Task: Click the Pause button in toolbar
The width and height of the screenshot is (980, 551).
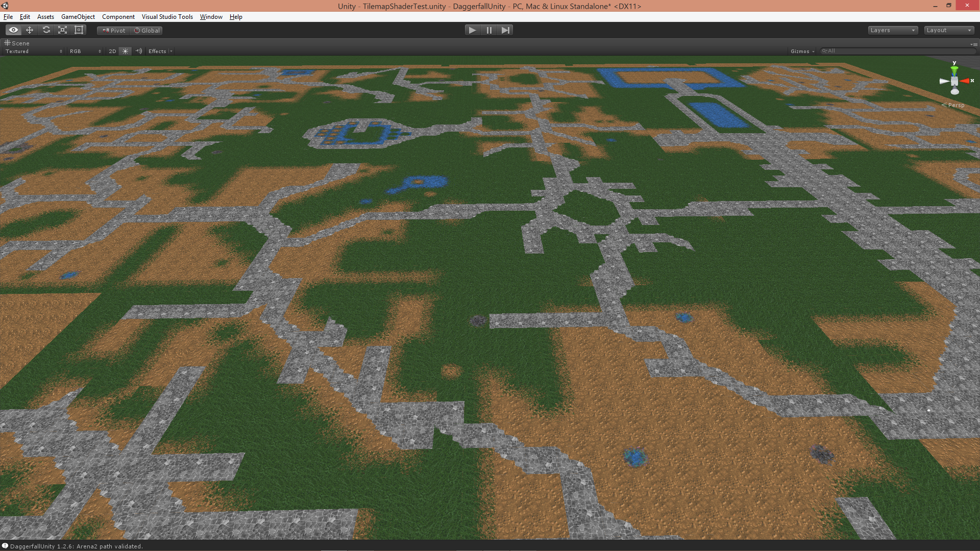Action: point(489,30)
